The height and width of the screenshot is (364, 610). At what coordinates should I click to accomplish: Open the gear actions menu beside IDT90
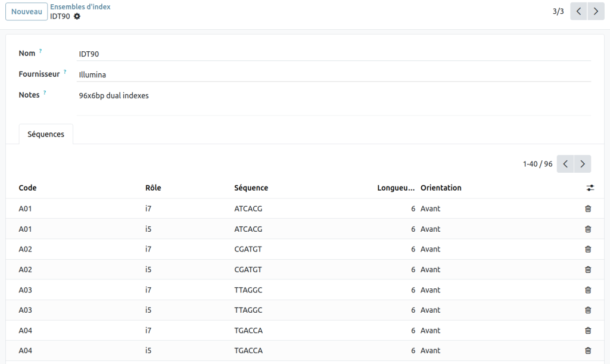pos(77,16)
